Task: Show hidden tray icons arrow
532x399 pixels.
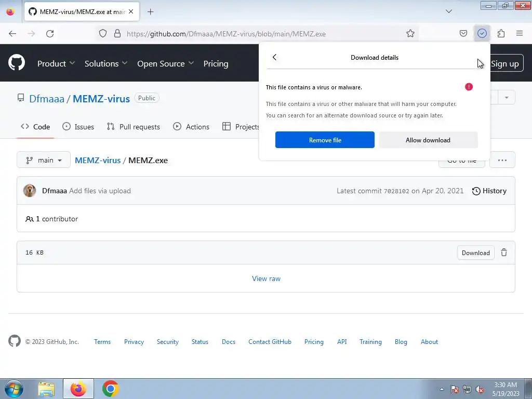Action: click(442, 390)
